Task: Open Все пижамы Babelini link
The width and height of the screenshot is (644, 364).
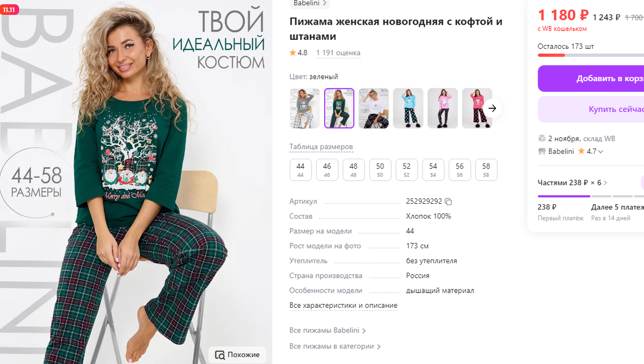Action: pyautogui.click(x=327, y=330)
